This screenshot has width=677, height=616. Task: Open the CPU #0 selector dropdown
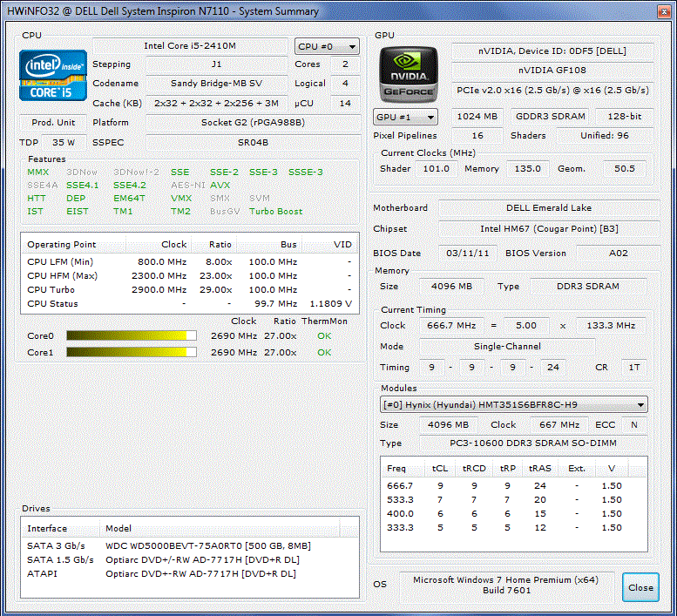pos(327,46)
